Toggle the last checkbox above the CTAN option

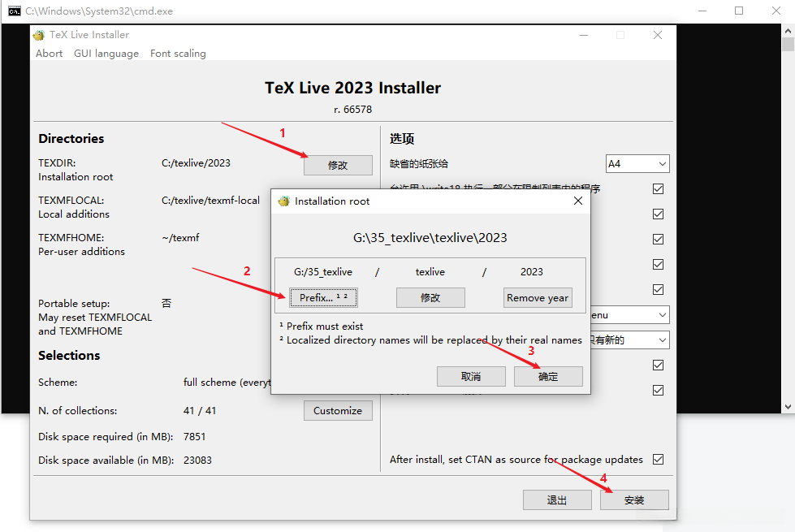tap(658, 391)
